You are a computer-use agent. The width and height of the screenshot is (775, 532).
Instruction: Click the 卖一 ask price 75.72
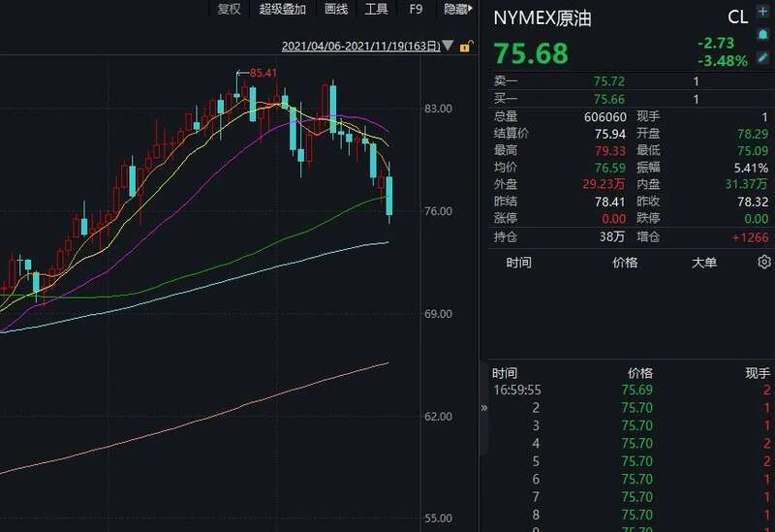click(x=610, y=82)
